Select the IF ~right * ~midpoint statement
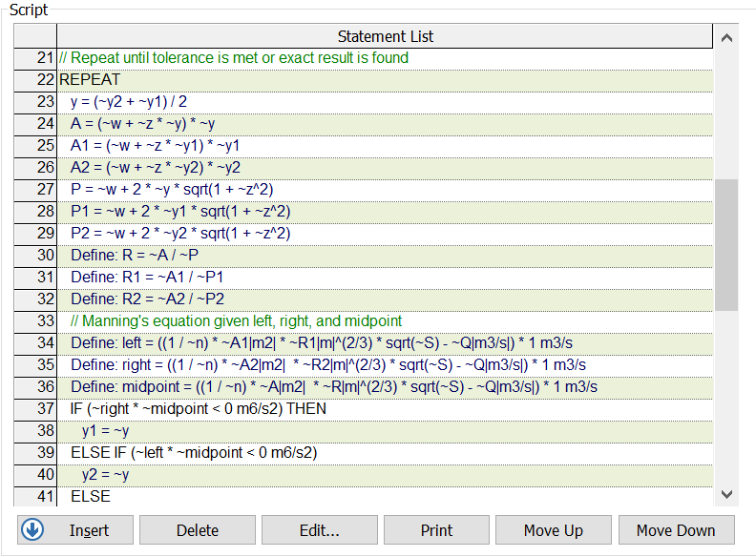The image size is (756, 557). tap(199, 408)
